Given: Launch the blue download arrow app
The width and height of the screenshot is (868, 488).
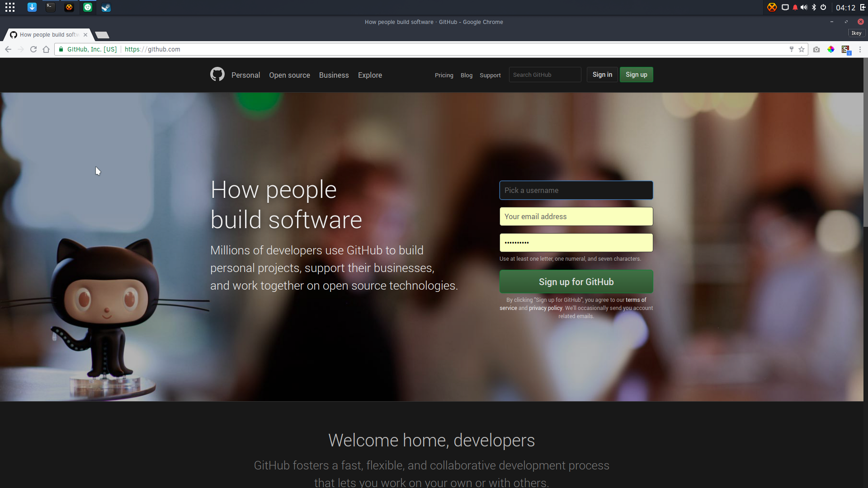Looking at the screenshot, I should (32, 7).
